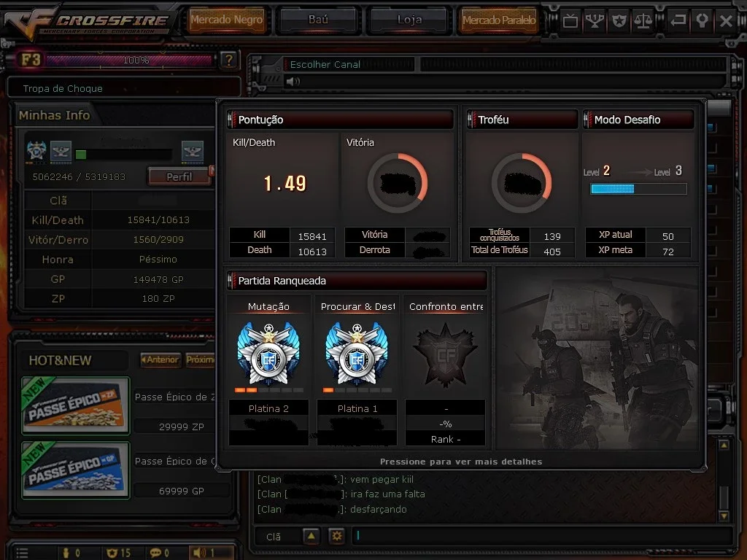This screenshot has width=747, height=560.
Task: Click the Mutação Platina 2 rank emblem
Action: pos(268,354)
